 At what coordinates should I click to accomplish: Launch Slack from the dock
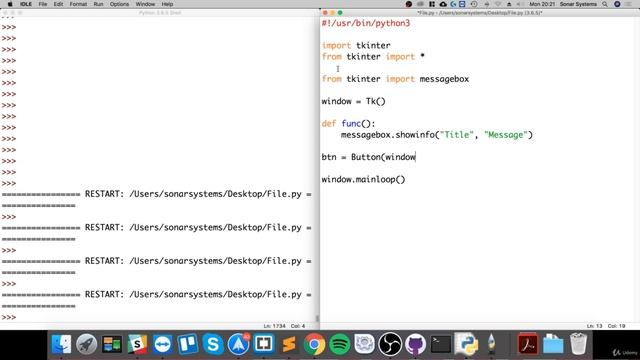click(x=137, y=344)
